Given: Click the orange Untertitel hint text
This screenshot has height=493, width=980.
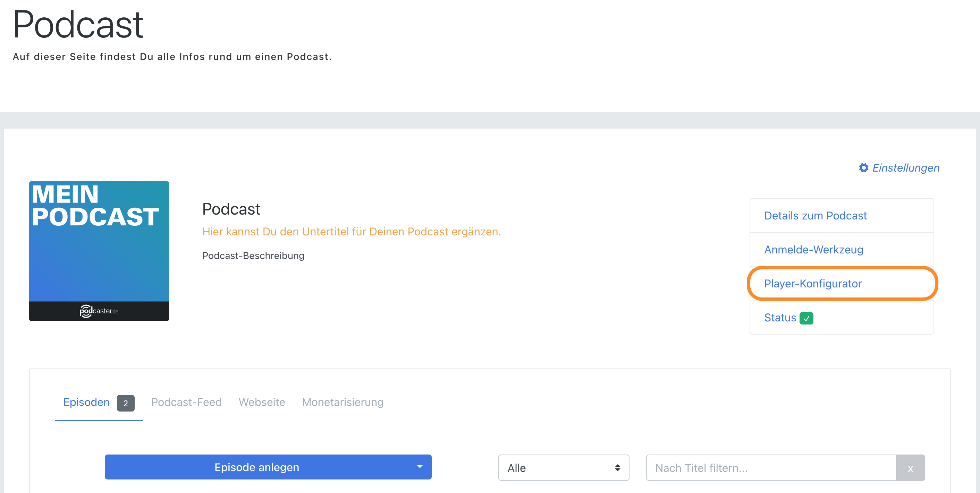Looking at the screenshot, I should click(x=352, y=232).
